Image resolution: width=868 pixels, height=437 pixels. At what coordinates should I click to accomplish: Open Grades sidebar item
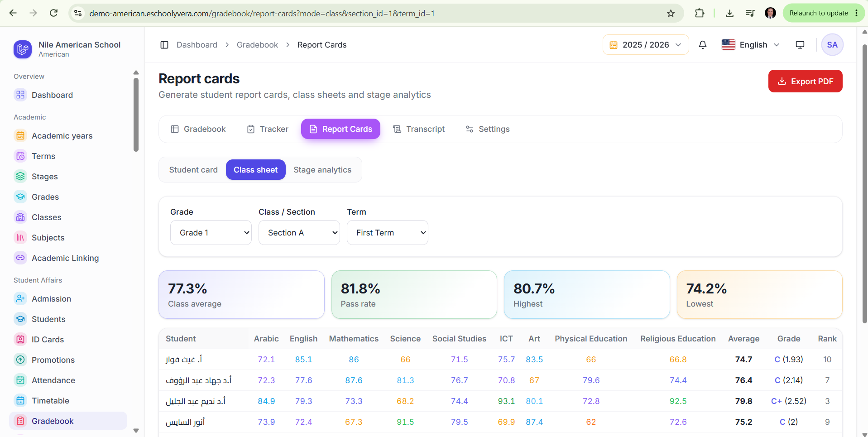[x=68, y=197]
